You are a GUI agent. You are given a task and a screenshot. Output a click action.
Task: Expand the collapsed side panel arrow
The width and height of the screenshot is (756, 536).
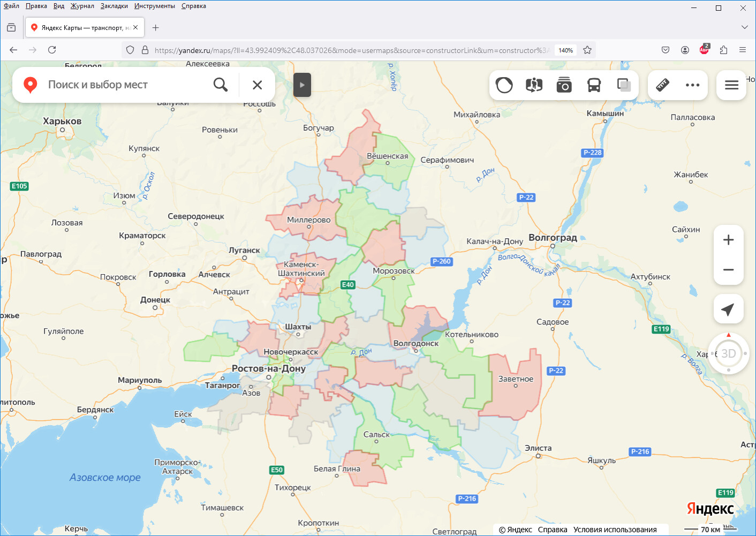pos(302,85)
